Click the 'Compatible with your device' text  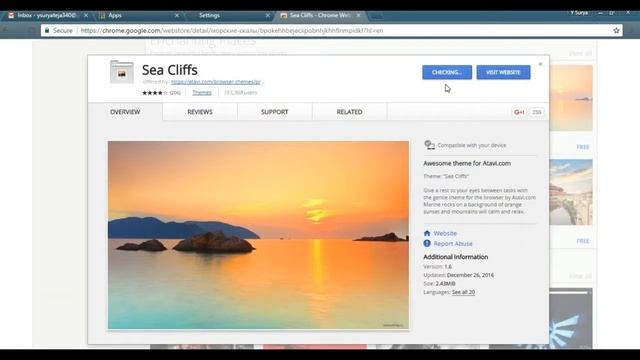[x=472, y=145]
